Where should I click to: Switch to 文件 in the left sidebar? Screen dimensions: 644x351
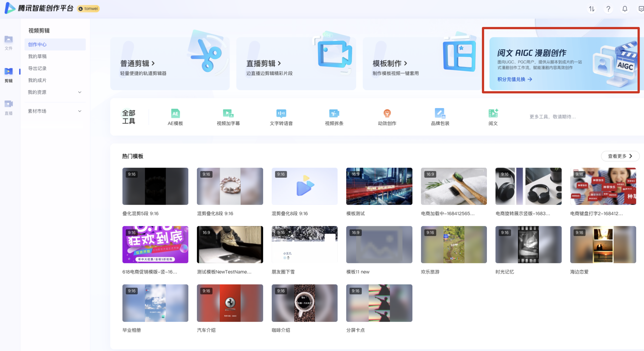pyautogui.click(x=9, y=43)
